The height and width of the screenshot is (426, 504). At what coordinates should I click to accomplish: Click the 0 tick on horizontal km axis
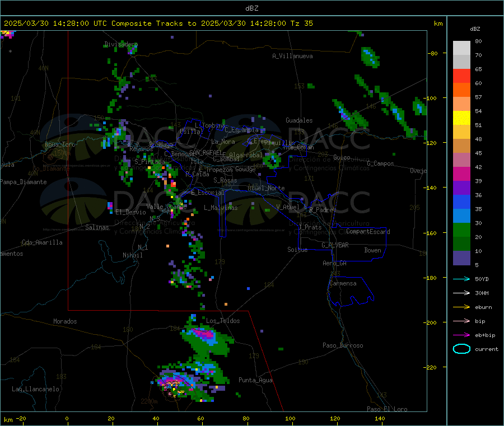click(67, 418)
